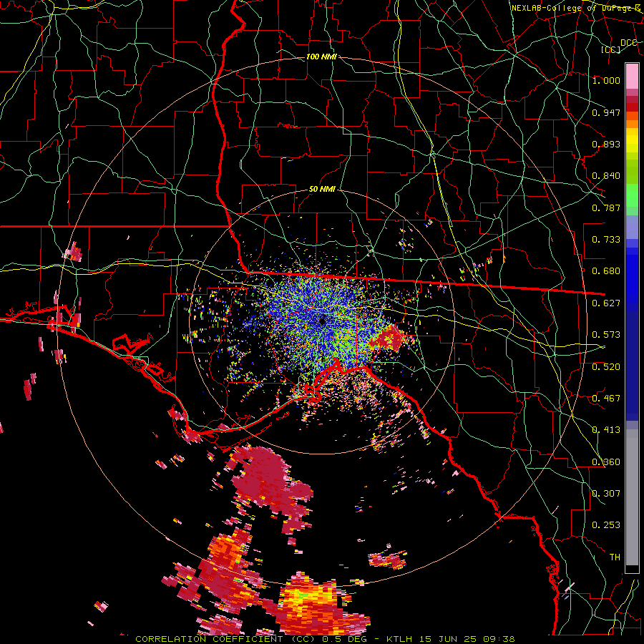The image size is (644, 644).
Task: Click the 0.253 scale value
Action: (606, 525)
